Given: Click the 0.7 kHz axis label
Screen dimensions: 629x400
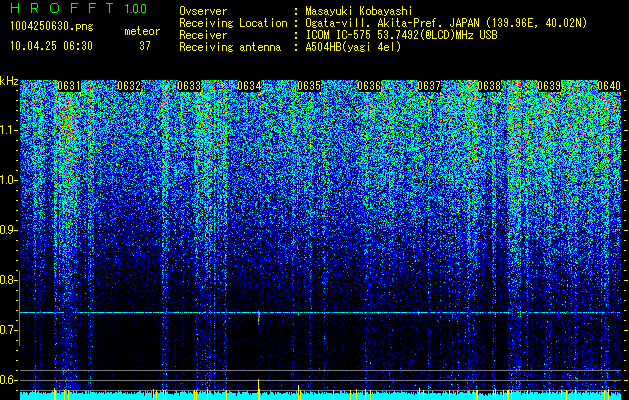Looking at the screenshot, I should [x=9, y=330].
